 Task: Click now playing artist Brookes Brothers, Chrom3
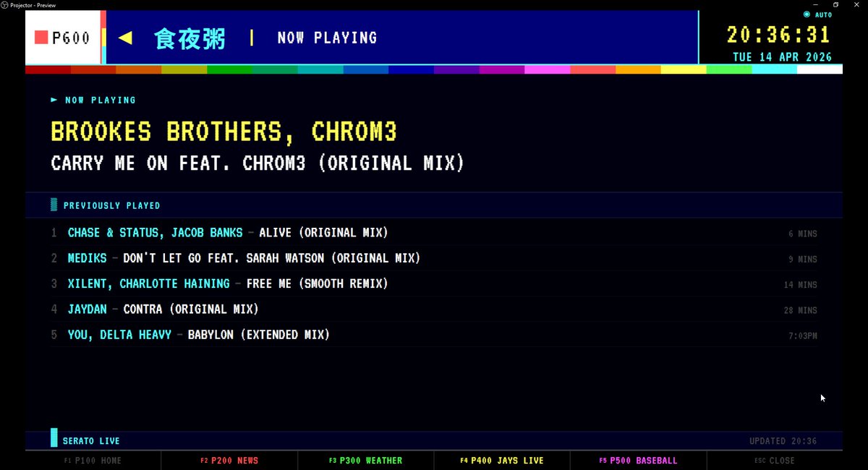[x=224, y=132]
